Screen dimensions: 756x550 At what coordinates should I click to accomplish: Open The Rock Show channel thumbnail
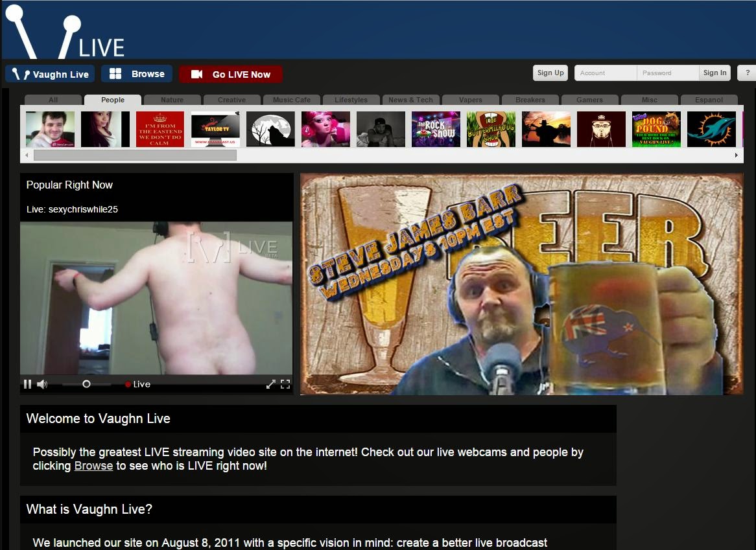pyautogui.click(x=436, y=129)
